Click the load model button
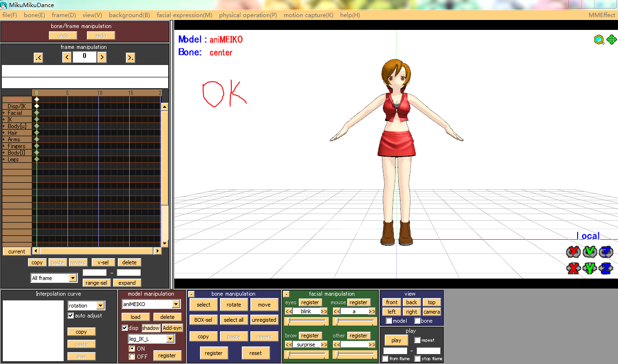Screen dimensions: 618x364 click(x=135, y=317)
